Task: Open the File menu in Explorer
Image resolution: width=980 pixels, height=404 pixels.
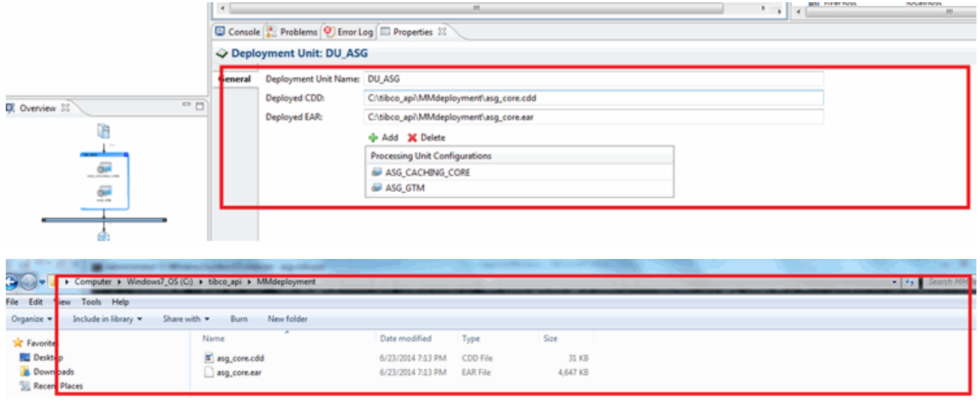Action: point(12,302)
